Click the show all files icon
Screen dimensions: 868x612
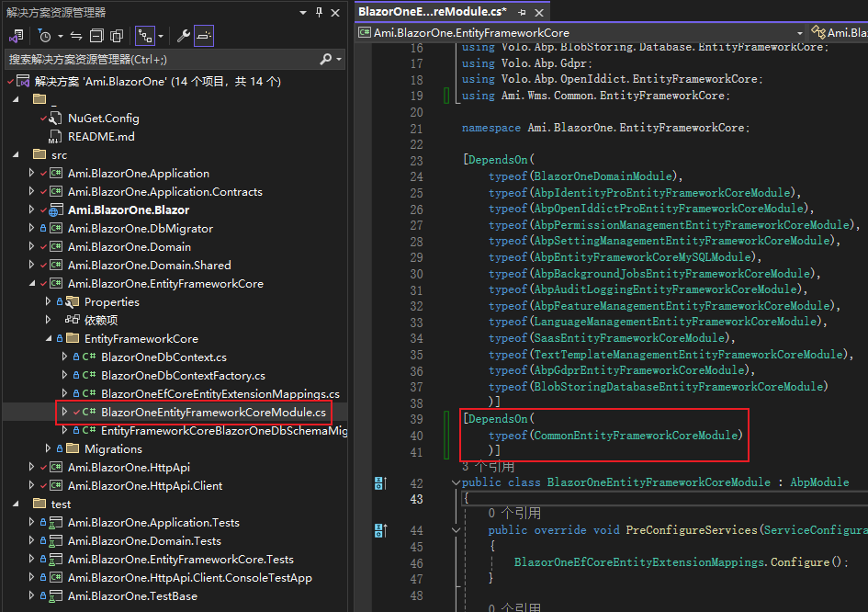(117, 36)
